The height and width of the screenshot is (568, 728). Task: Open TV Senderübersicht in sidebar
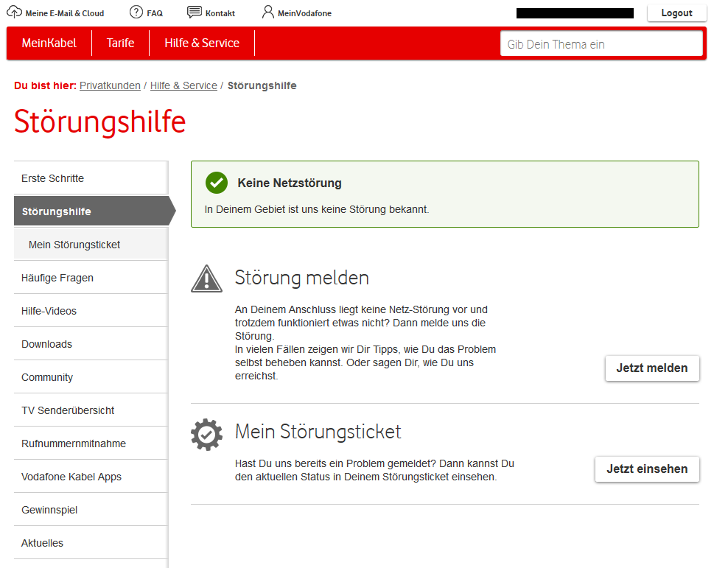pos(91,410)
